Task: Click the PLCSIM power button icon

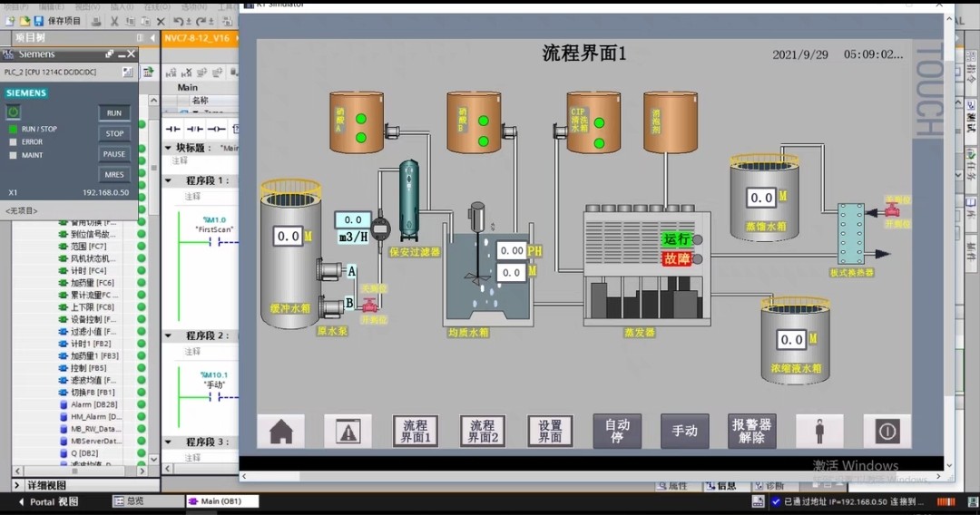Action: point(13,112)
